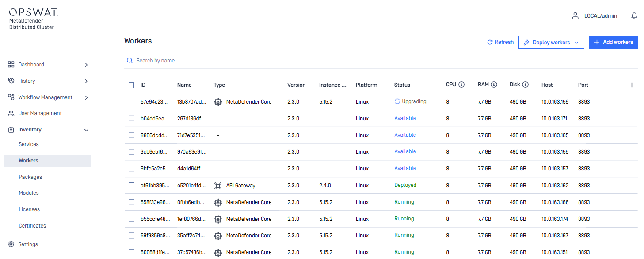Toggle the select-all checkbox in table header
644x259 pixels.
[x=131, y=85]
